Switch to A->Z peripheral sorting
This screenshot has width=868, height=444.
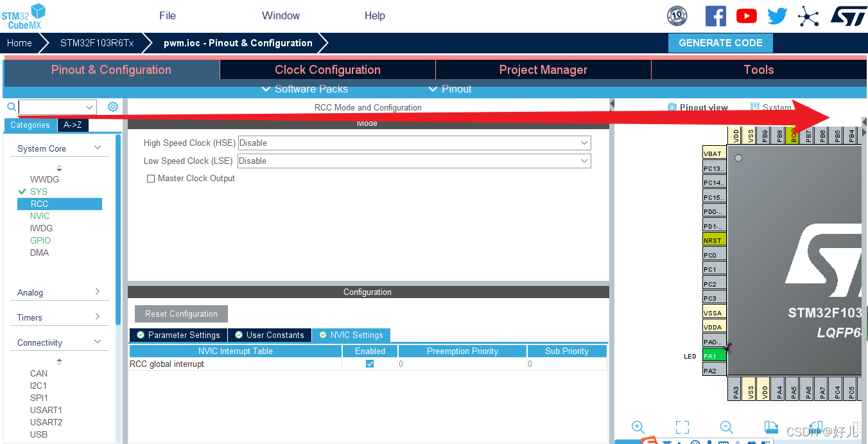[73, 125]
